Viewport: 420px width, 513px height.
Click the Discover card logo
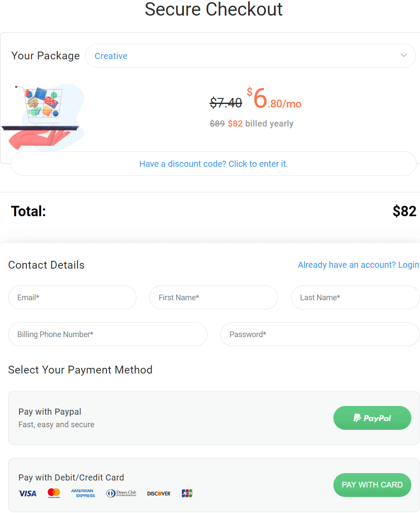[x=159, y=493]
